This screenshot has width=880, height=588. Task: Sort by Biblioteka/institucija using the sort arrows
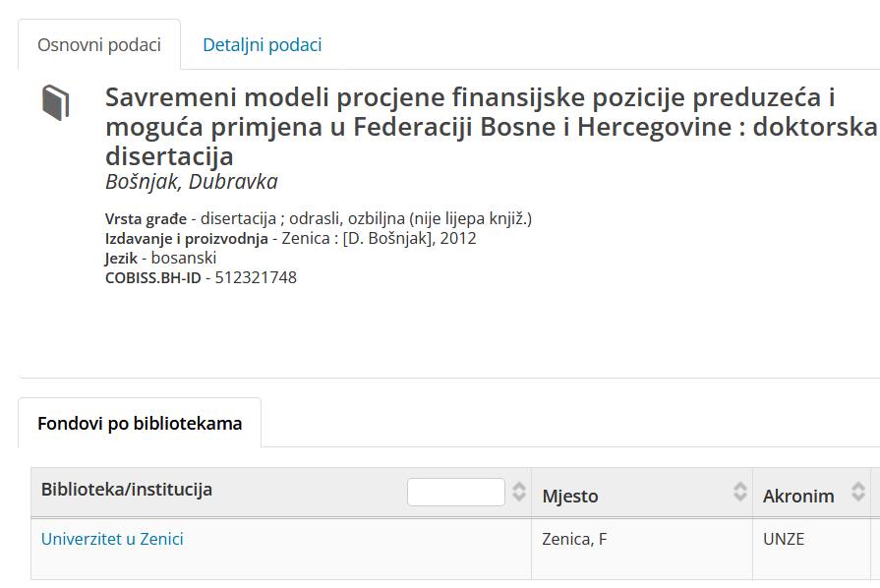point(519,492)
